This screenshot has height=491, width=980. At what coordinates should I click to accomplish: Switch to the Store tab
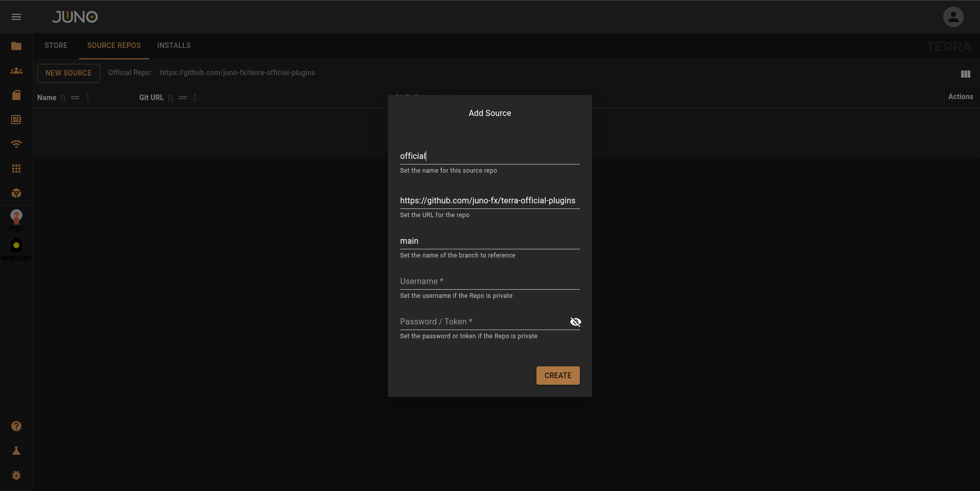coord(56,45)
